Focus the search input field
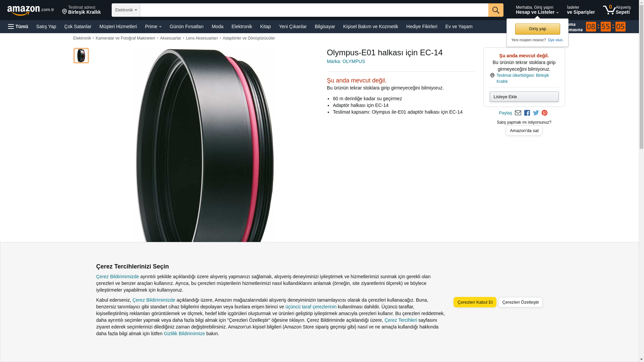This screenshot has width=644, height=362. [314, 10]
